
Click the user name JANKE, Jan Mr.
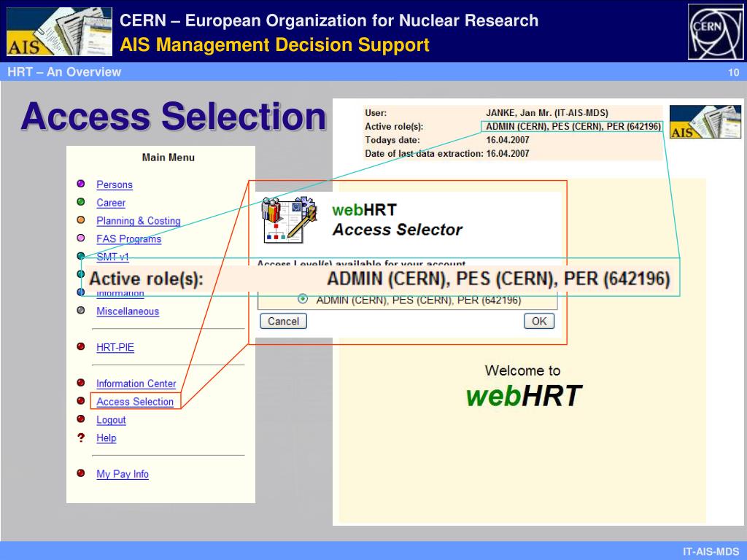(x=547, y=113)
